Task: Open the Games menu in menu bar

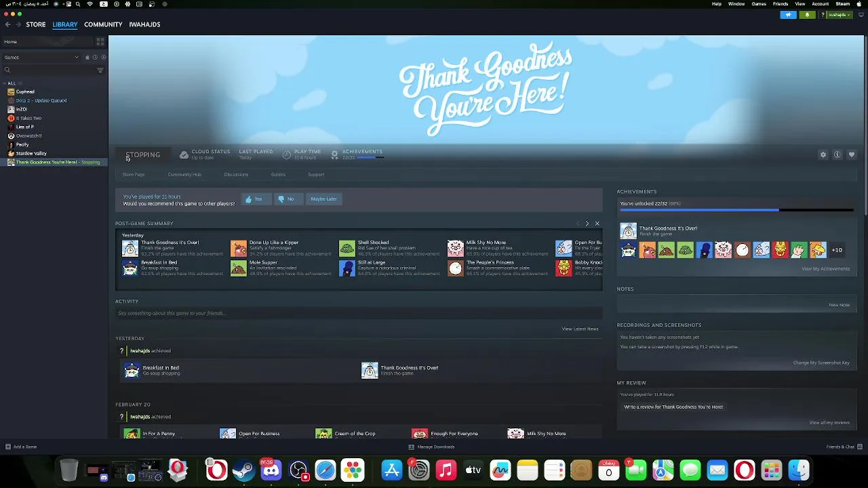Action: (x=759, y=4)
